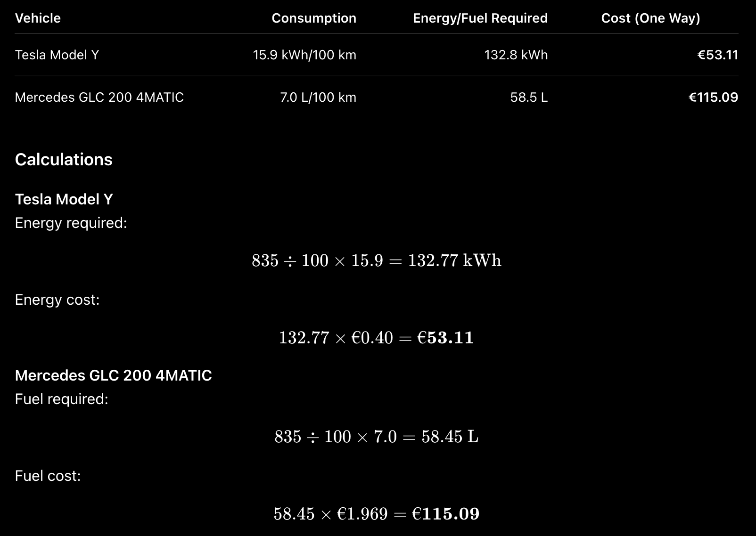Click the Mercedes GLC 200 4MATIC subheading
Image resolution: width=756 pixels, height=536 pixels.
(114, 375)
